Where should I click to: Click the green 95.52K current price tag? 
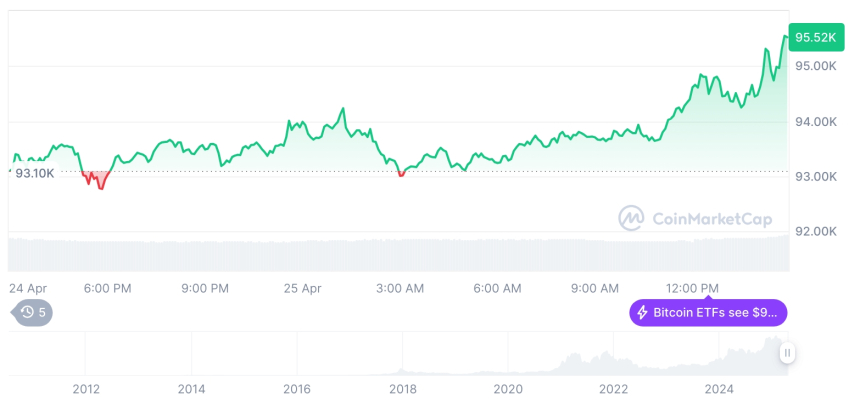[x=814, y=37]
